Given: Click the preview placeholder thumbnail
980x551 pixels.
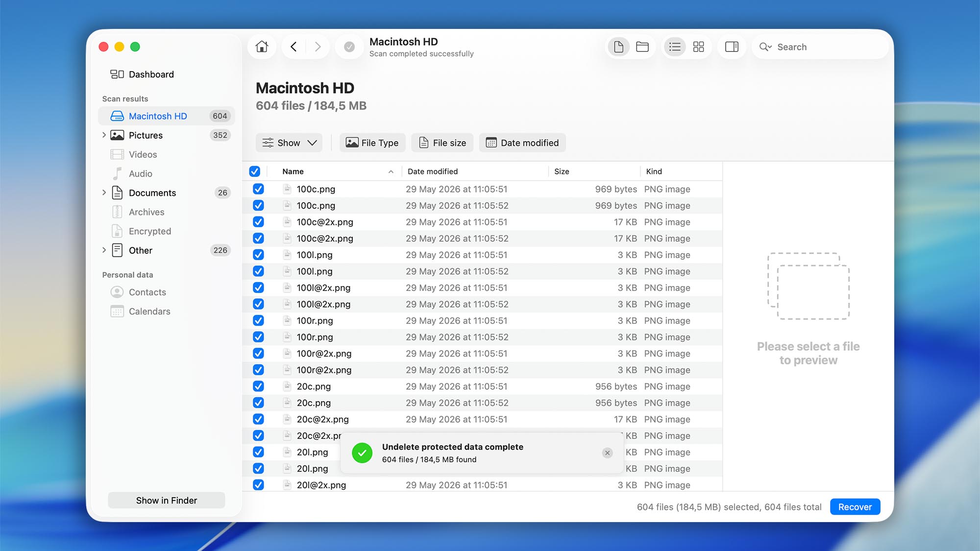Looking at the screenshot, I should [x=808, y=287].
